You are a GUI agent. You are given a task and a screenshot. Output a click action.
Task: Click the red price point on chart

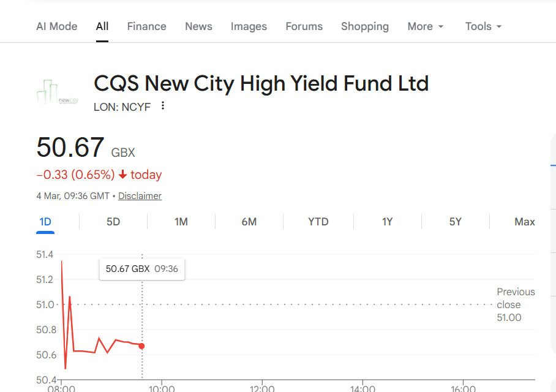pos(141,346)
